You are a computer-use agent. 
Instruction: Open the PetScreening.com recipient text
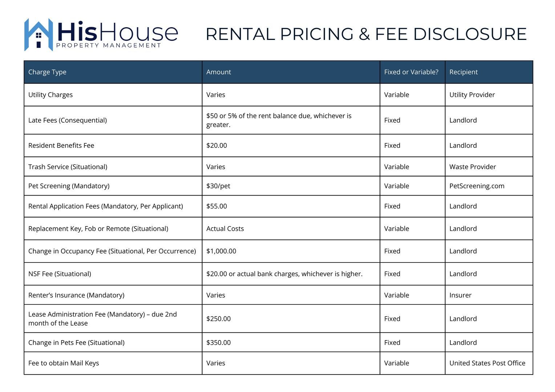coord(477,186)
